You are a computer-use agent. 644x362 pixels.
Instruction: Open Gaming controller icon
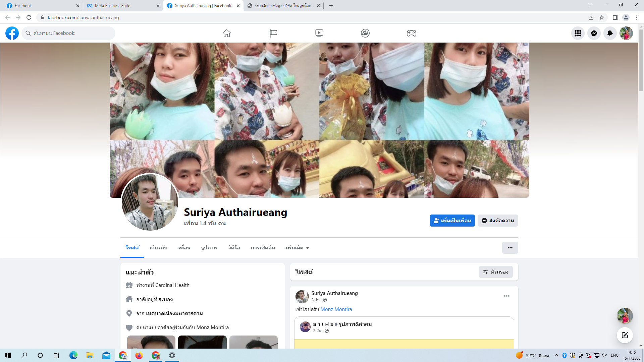coord(412,33)
